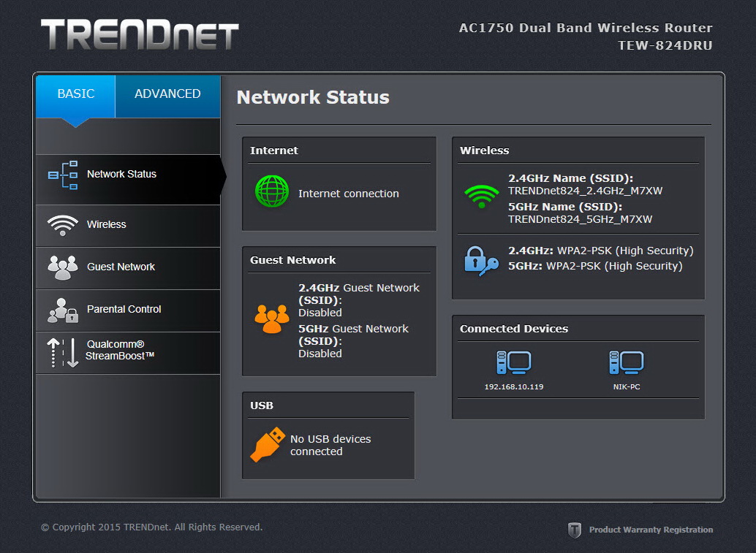Click the USB panel heading
756x553 pixels.
262,405
